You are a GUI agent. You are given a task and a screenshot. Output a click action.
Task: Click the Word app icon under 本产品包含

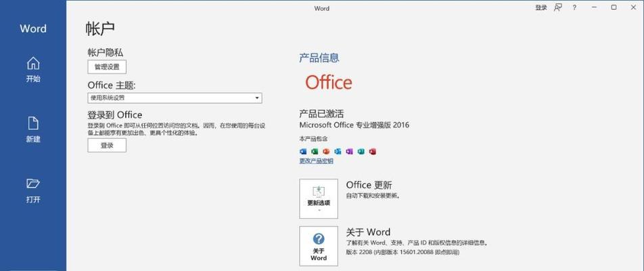click(303, 151)
